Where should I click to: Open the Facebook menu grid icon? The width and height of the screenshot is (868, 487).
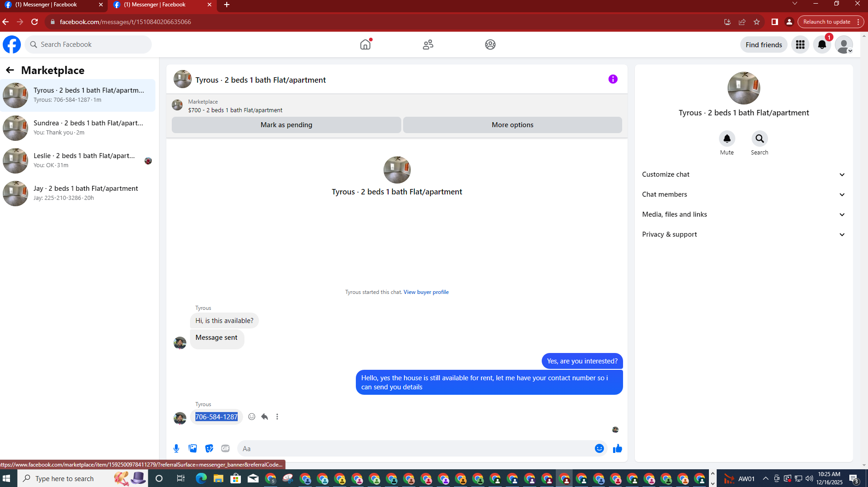(800, 45)
